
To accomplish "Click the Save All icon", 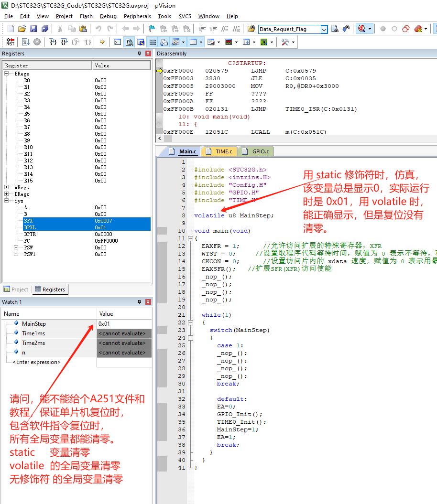I will (x=45, y=29).
